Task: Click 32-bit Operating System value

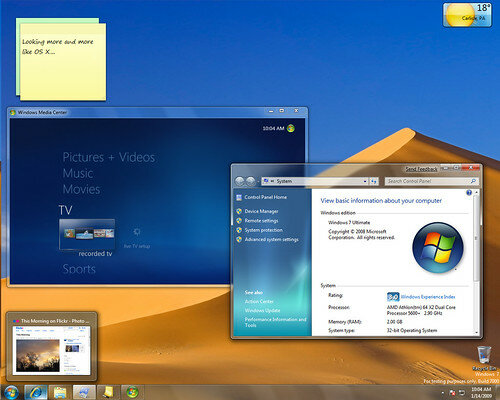Action: coord(412,330)
